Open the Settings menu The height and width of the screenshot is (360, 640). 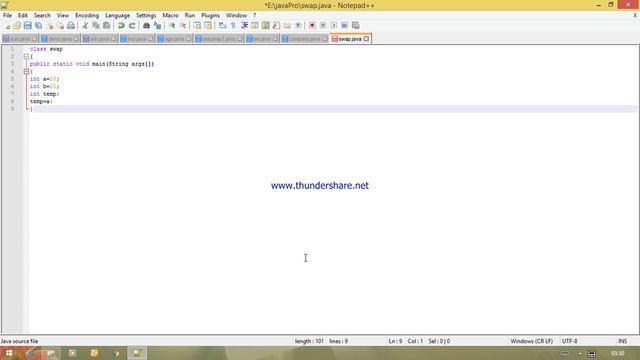click(146, 16)
